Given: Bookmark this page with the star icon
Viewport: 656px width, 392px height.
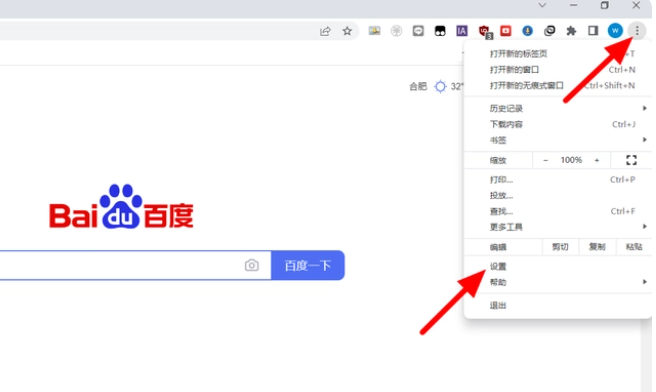Looking at the screenshot, I should tap(347, 31).
